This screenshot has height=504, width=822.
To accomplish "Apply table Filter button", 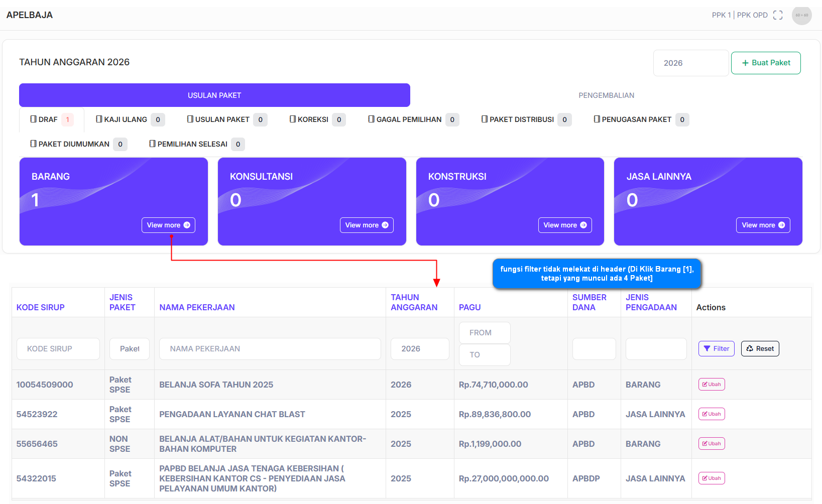I will [x=716, y=348].
